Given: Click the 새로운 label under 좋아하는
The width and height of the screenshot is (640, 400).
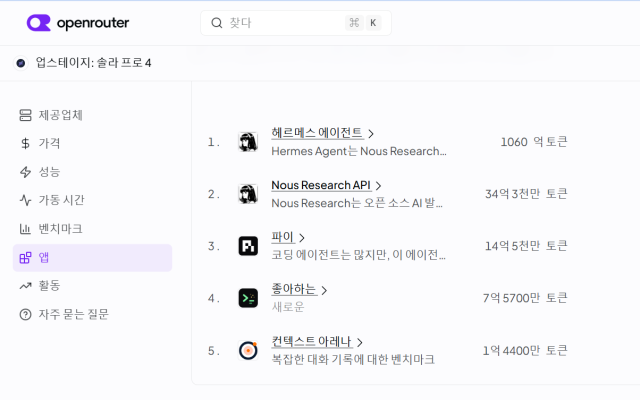Looking at the screenshot, I should coord(288,307).
